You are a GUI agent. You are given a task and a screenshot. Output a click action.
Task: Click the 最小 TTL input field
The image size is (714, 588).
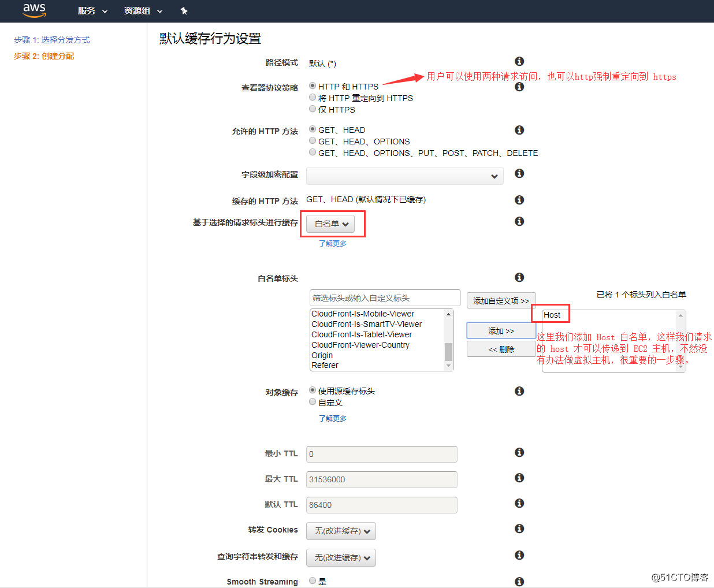[382, 454]
